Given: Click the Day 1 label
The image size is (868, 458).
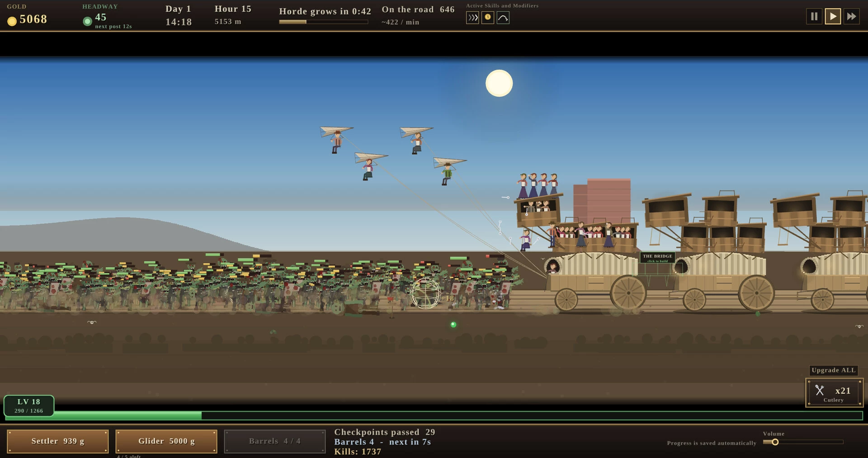Looking at the screenshot, I should click(178, 9).
